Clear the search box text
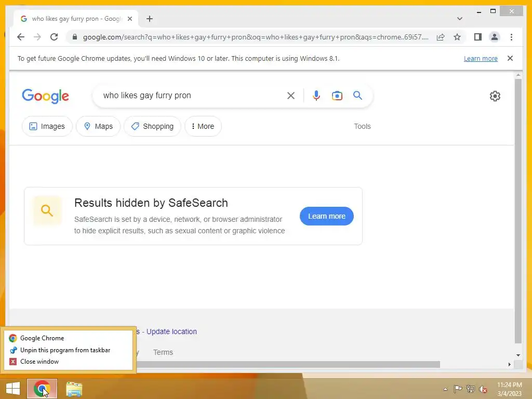Image resolution: width=532 pixels, height=399 pixels. tap(291, 96)
